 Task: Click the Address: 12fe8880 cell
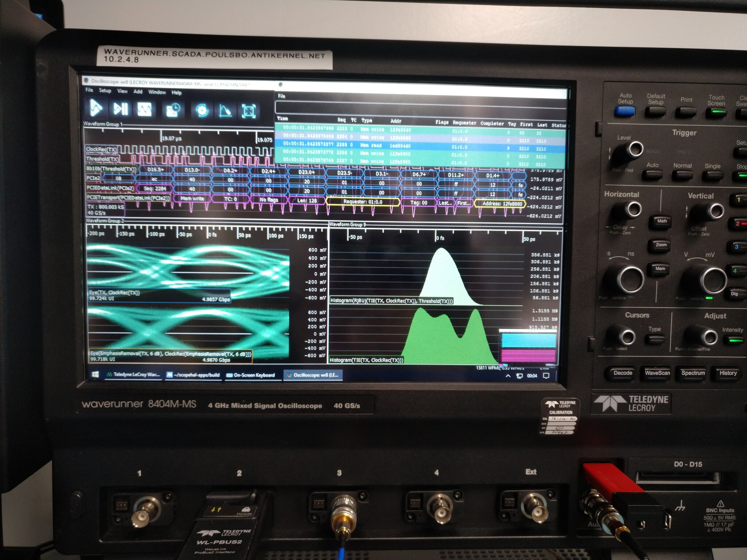click(x=500, y=204)
